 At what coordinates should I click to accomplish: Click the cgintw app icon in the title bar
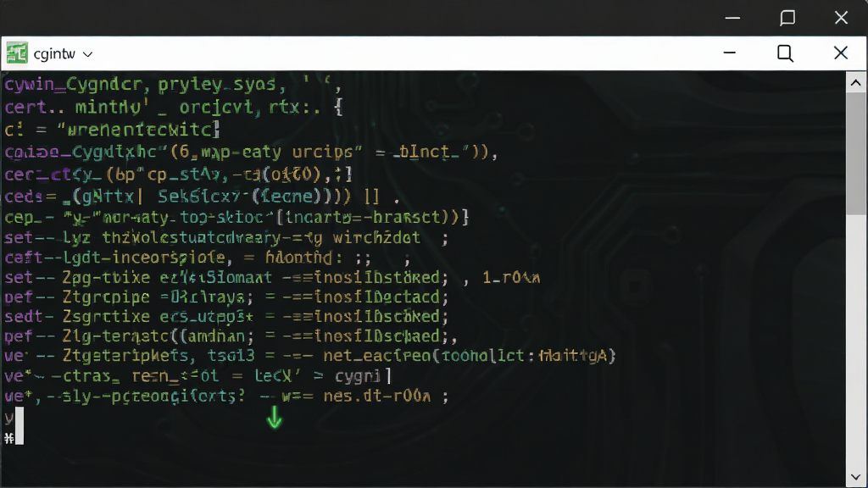(17, 53)
